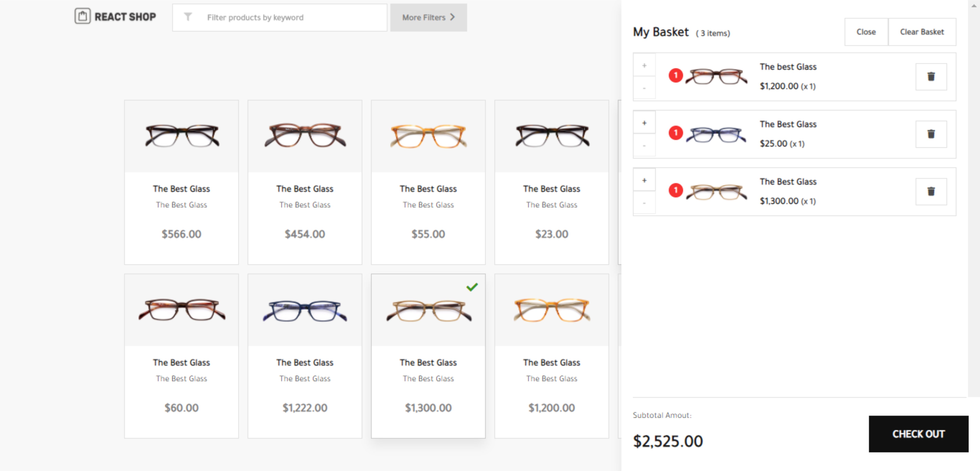This screenshot has width=980, height=471.
Task: Delete the $25.00 basket item via trash icon
Action: (931, 134)
